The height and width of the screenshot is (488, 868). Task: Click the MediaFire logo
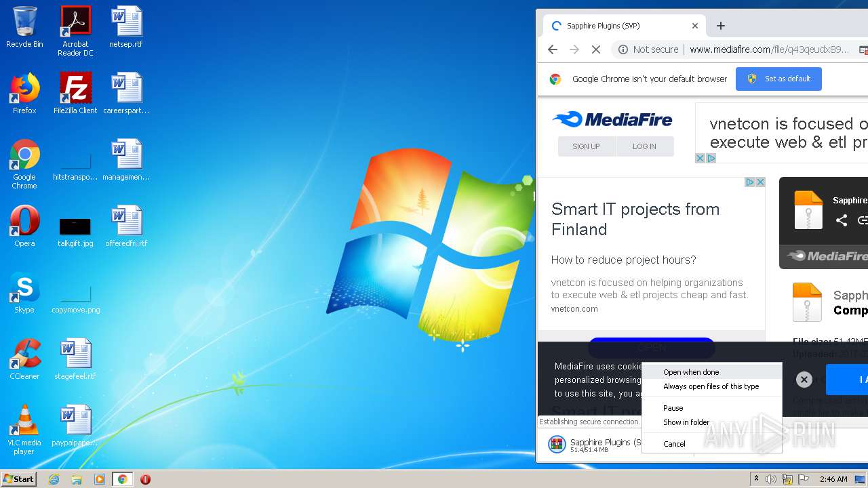pos(612,120)
